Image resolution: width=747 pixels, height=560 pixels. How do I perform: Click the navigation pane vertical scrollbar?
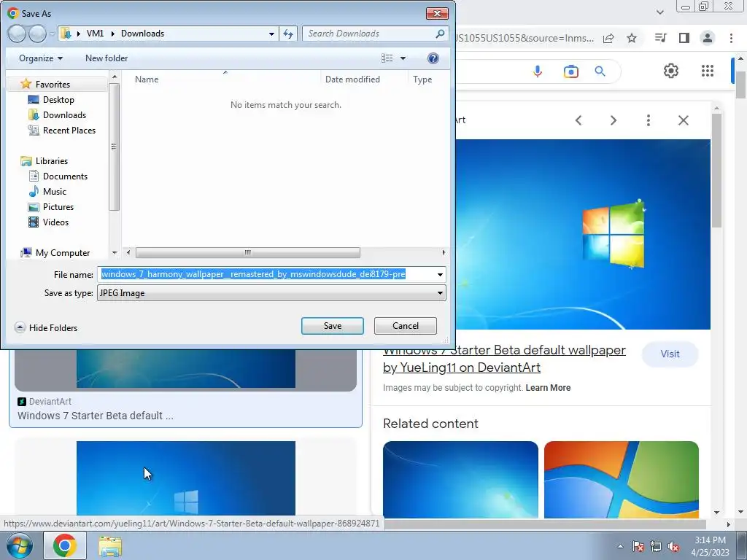click(x=114, y=147)
